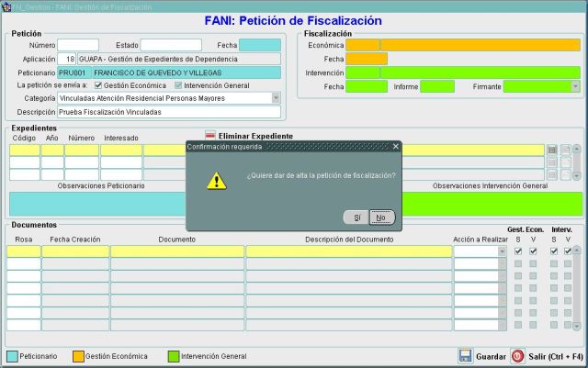This screenshot has width=588, height=368.
Task: Uncheck Gest. Econ. S checkbox in first document row
Action: point(518,251)
